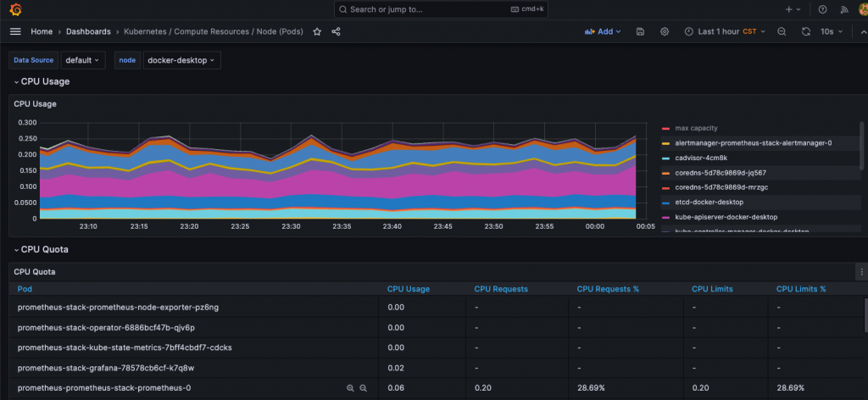Go to Home breadcrumb

[42, 31]
